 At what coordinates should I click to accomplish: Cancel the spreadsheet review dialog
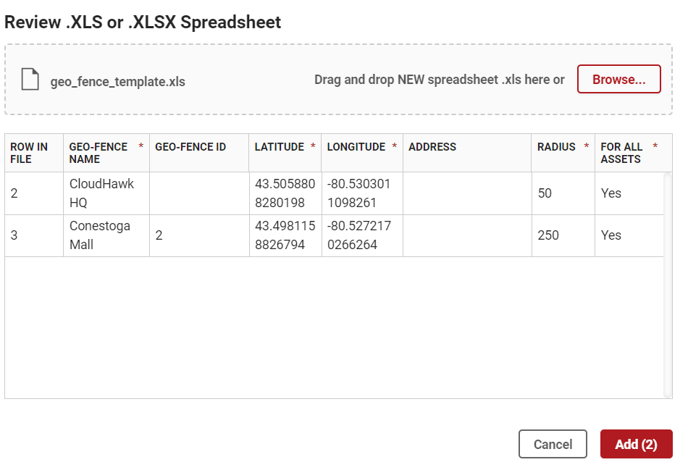point(552,444)
